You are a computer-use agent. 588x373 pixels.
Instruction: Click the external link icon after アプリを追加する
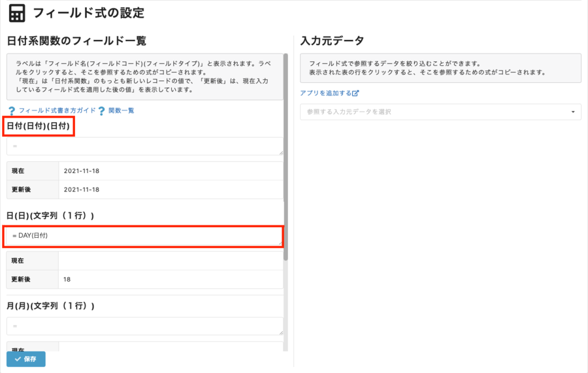point(355,93)
